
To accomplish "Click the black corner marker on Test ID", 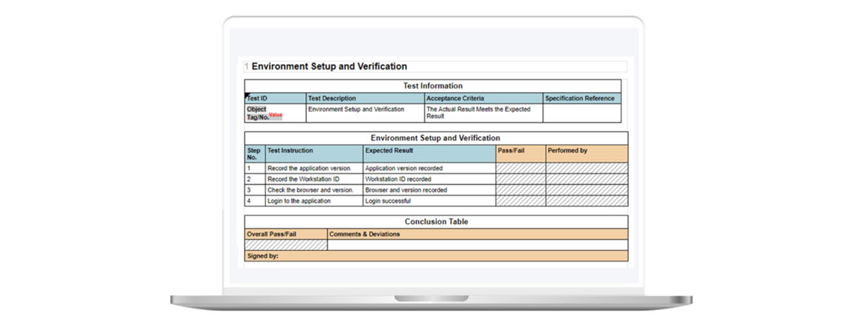I will [x=247, y=95].
